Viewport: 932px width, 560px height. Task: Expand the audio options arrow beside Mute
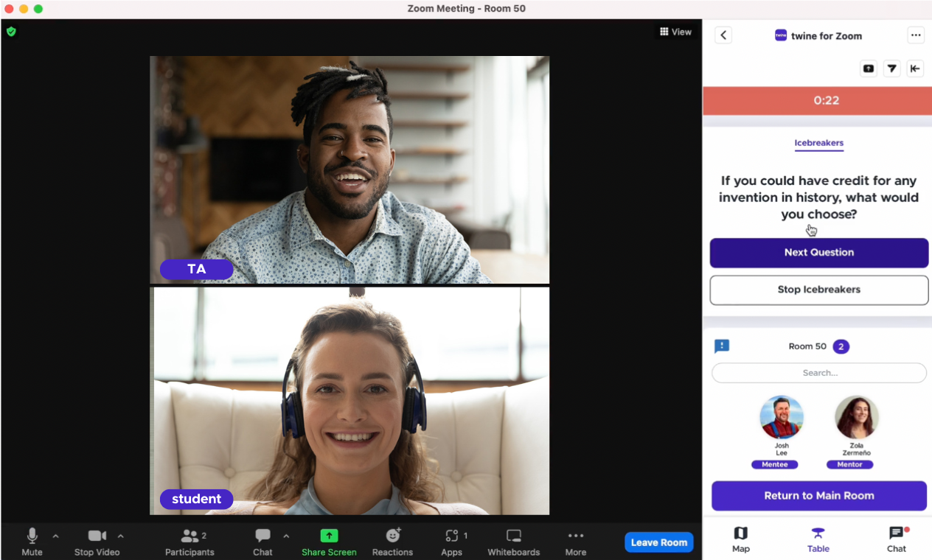click(55, 536)
